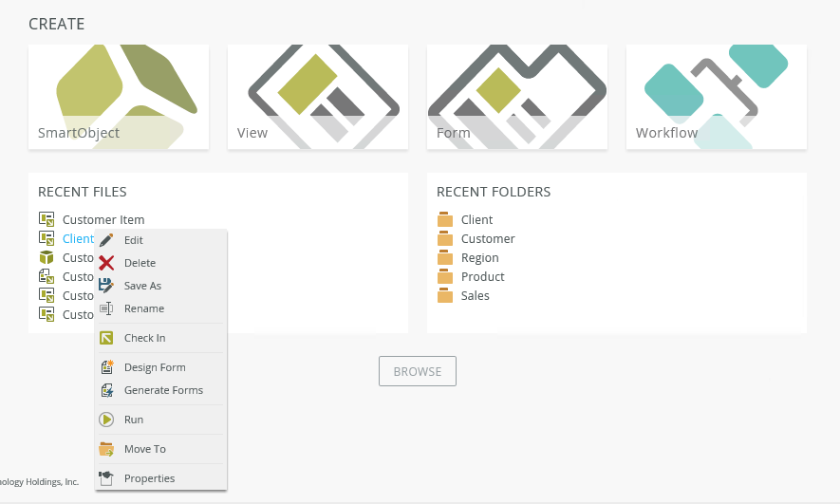Create a new SmartObject tile
This screenshot has width=840, height=504.
click(119, 97)
